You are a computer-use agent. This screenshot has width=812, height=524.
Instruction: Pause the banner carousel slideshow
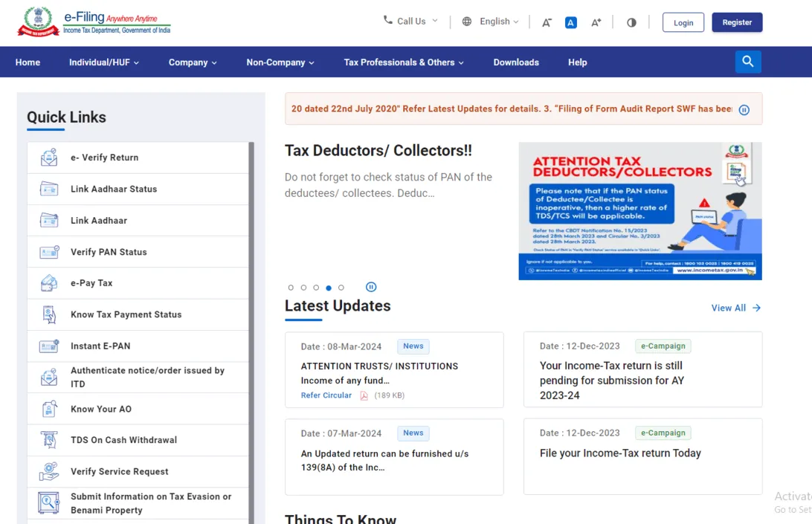coord(371,287)
